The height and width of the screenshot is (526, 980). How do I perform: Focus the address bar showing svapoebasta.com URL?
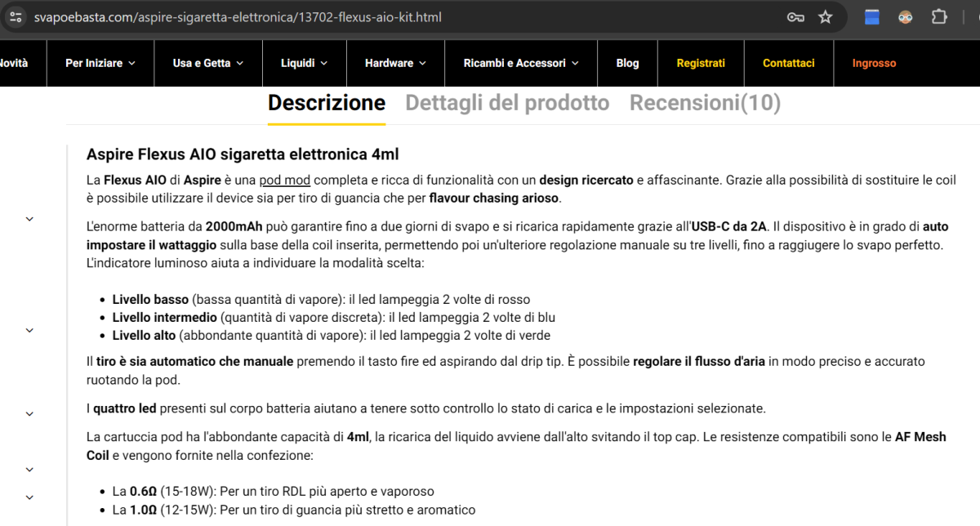coord(238,16)
